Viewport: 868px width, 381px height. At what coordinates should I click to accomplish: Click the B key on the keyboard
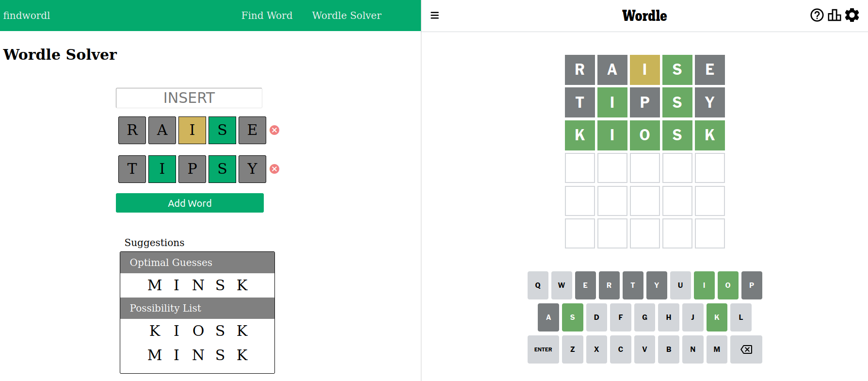point(669,349)
